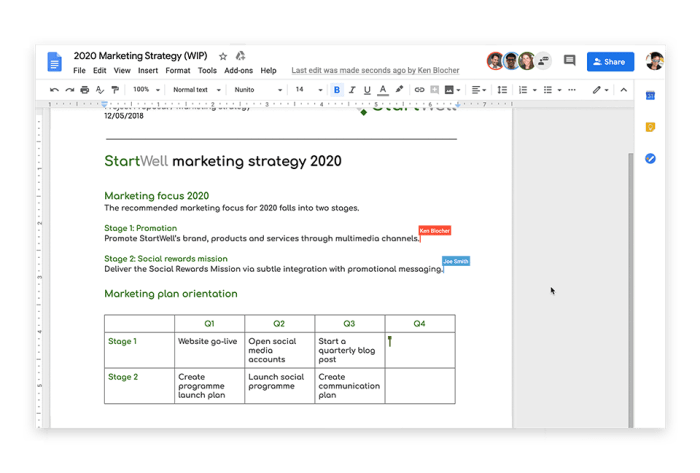Star the 2020 Marketing Strategy document
The width and height of the screenshot is (700, 473).
[x=223, y=57]
